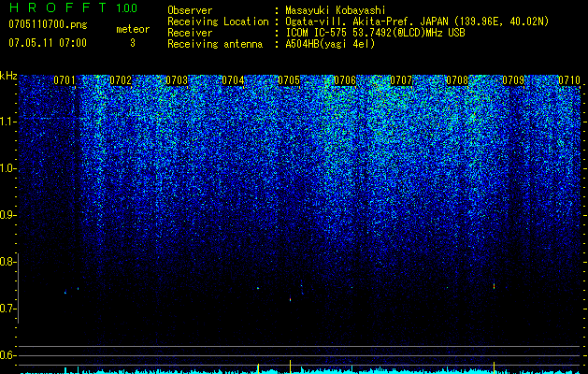This screenshot has width=588, height=374.
Task: Click the 0708 time marker
Action: pos(457,80)
